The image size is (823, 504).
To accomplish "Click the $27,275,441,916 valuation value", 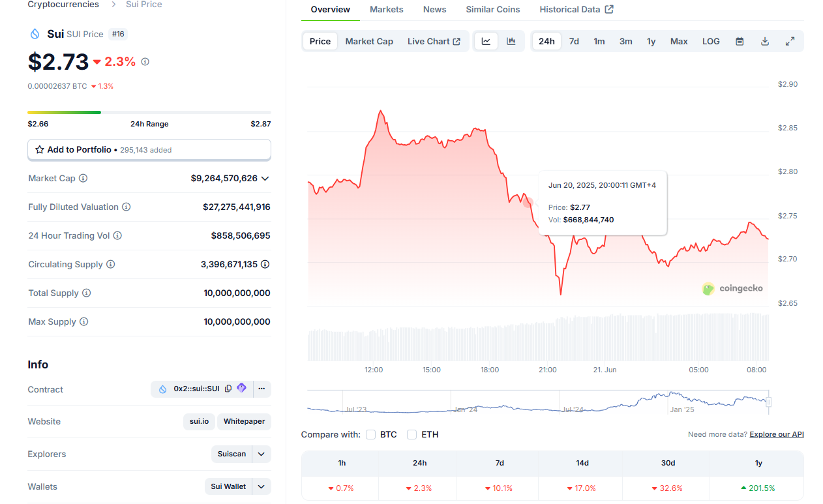I will tap(236, 207).
